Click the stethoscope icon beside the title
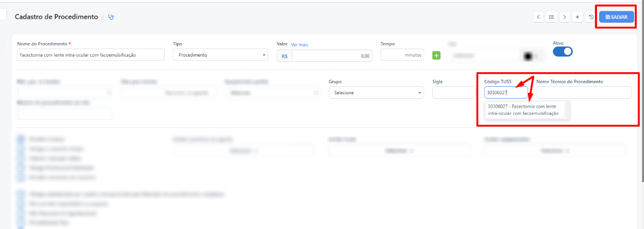Image resolution: width=644 pixels, height=229 pixels. pos(111,17)
